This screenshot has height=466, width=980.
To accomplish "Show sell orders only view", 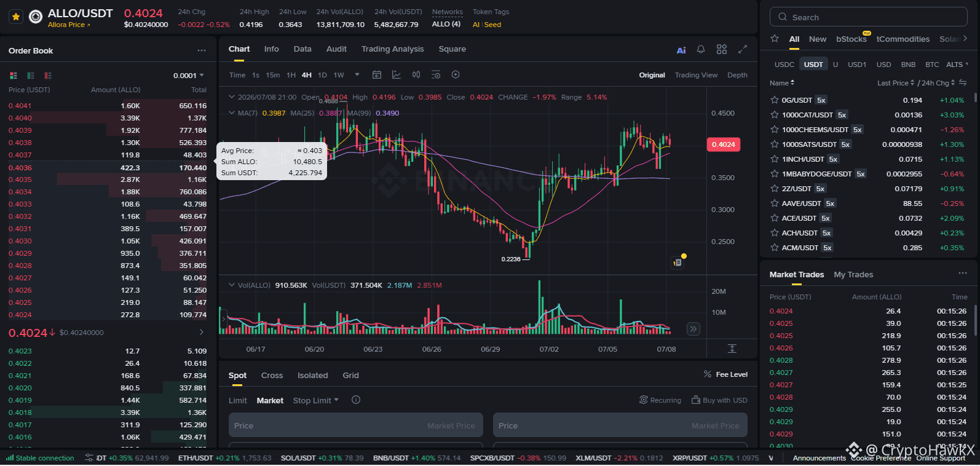I will [x=48, y=76].
